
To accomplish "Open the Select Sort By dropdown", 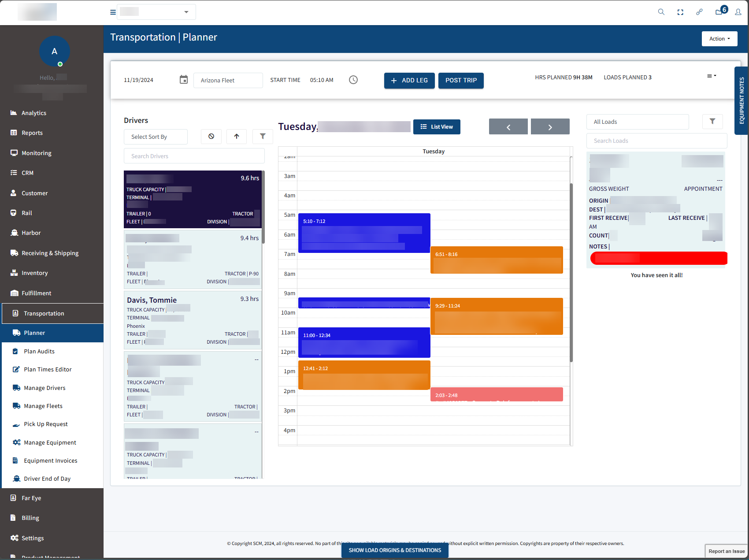I will coord(156,137).
